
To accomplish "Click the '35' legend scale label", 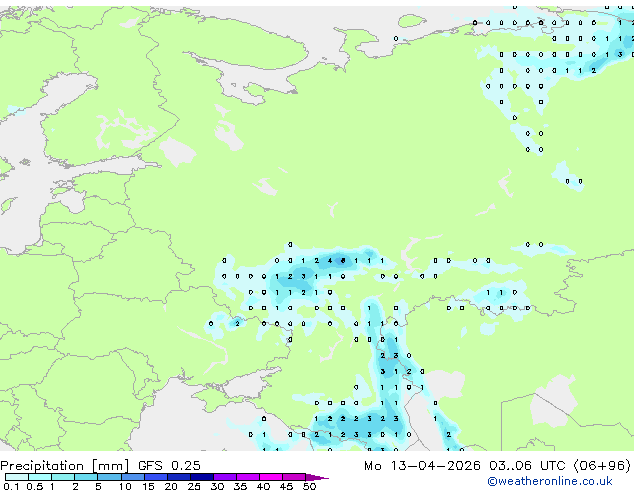I will 240,486.
